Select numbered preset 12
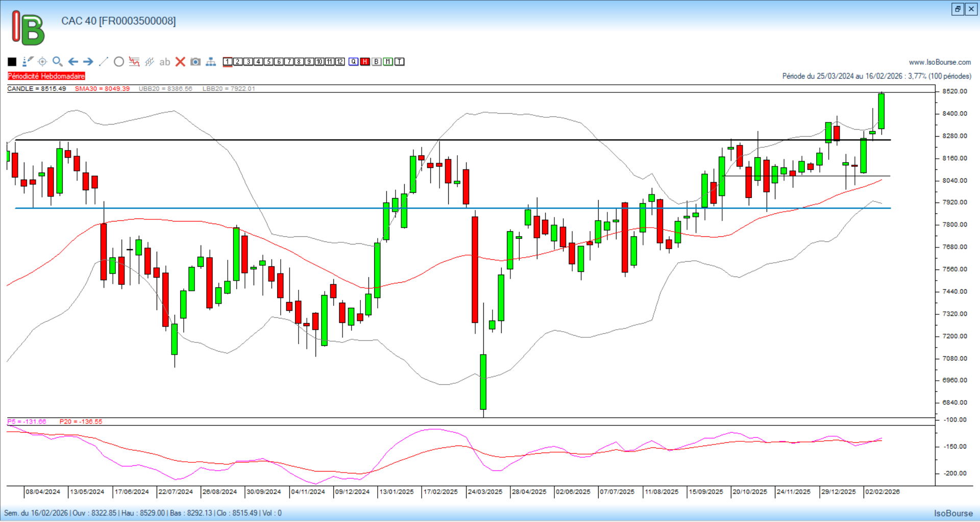Image resolution: width=980 pixels, height=522 pixels. tap(340, 62)
